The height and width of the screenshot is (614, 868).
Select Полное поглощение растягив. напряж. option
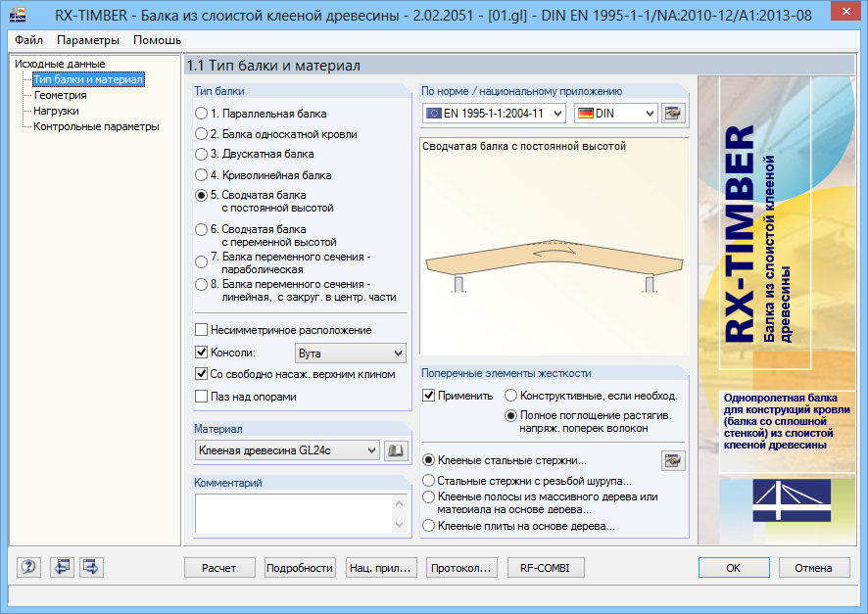588,421
